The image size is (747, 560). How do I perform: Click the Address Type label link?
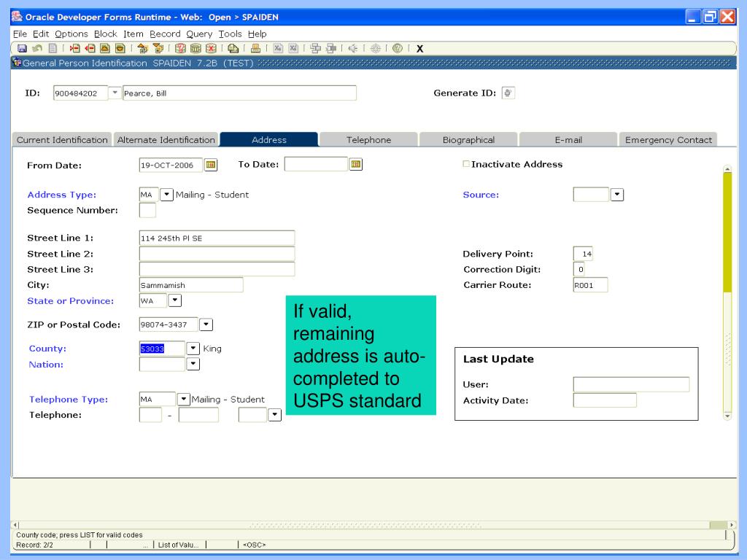[61, 194]
